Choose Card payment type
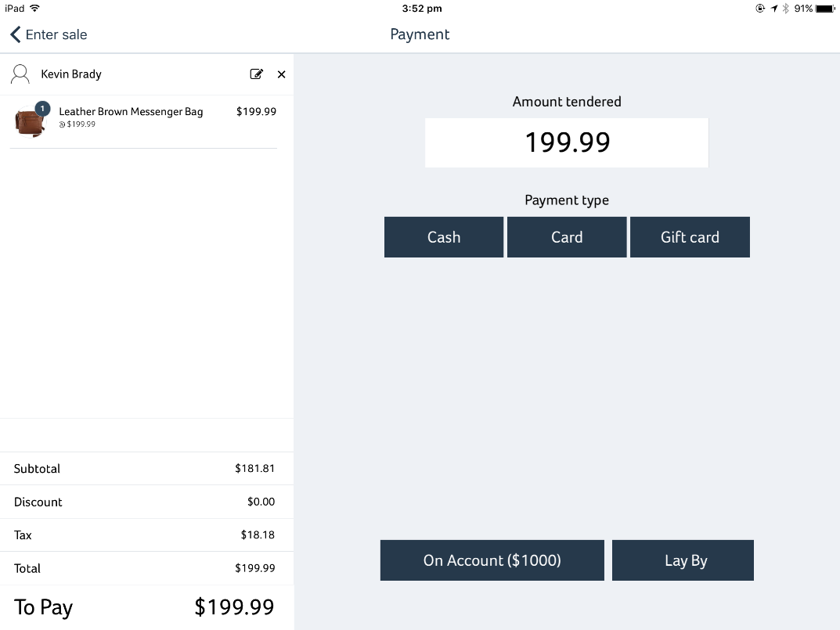Viewport: 840px width, 630px height. coord(567,237)
